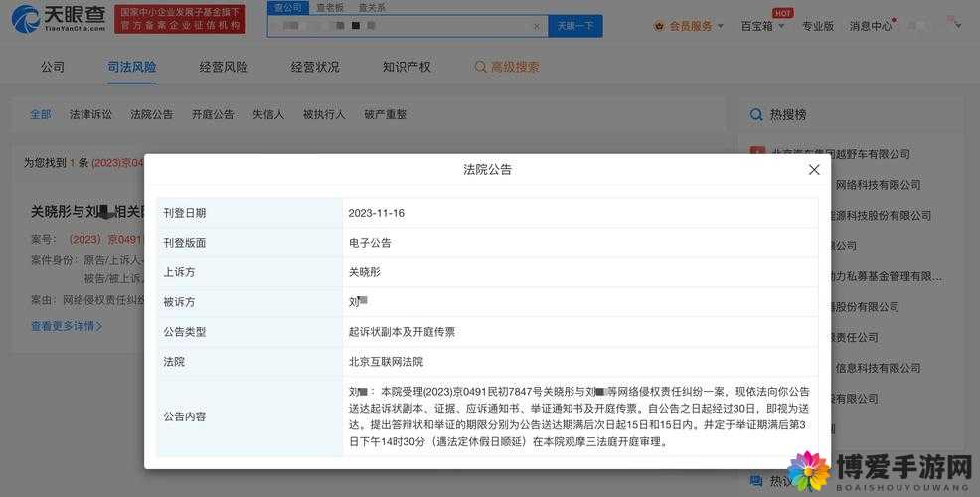Open hot search item 网络科技有限公司
Screen dimensions: 980x497
(x=879, y=185)
